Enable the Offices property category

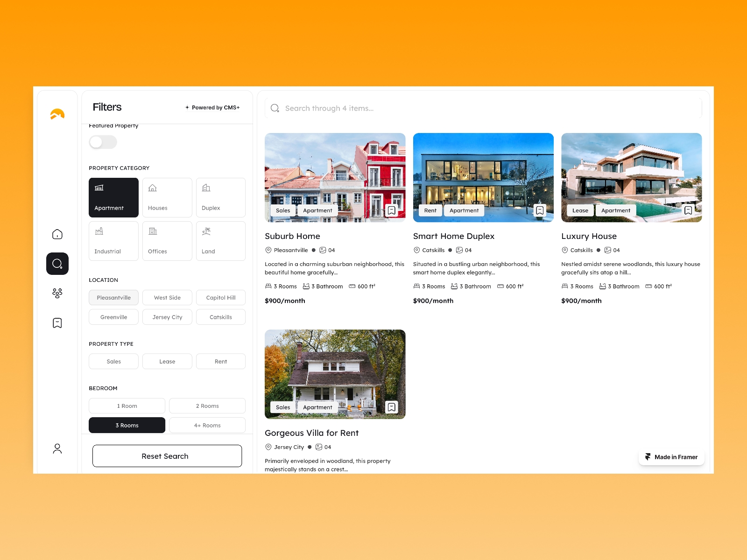(167, 240)
